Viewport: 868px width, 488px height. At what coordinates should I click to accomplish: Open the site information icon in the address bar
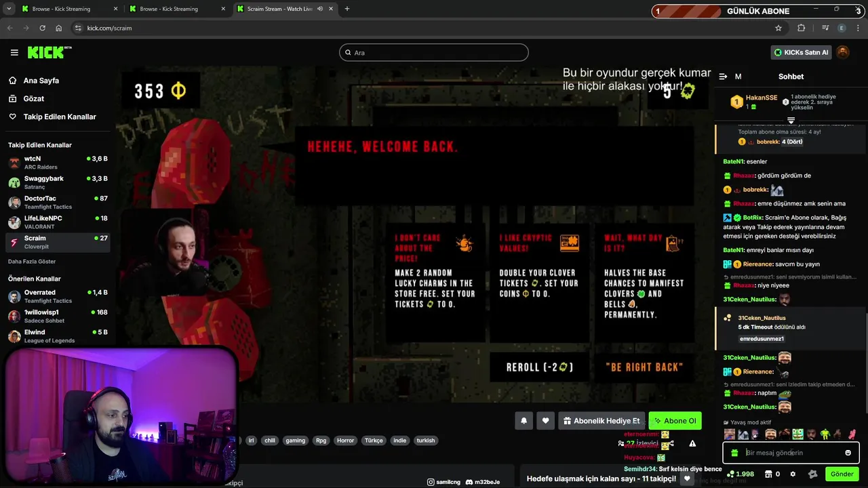78,28
